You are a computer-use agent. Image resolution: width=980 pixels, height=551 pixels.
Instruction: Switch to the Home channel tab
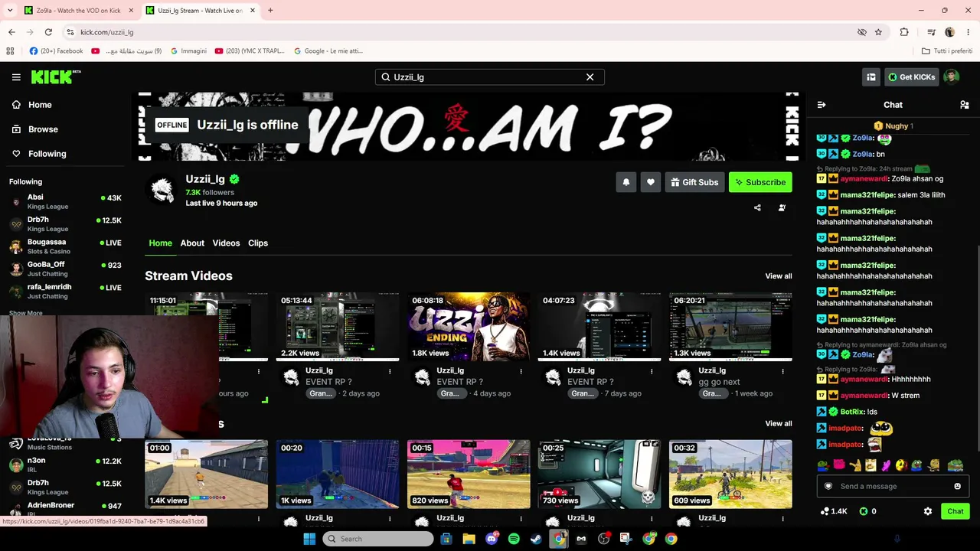click(160, 243)
